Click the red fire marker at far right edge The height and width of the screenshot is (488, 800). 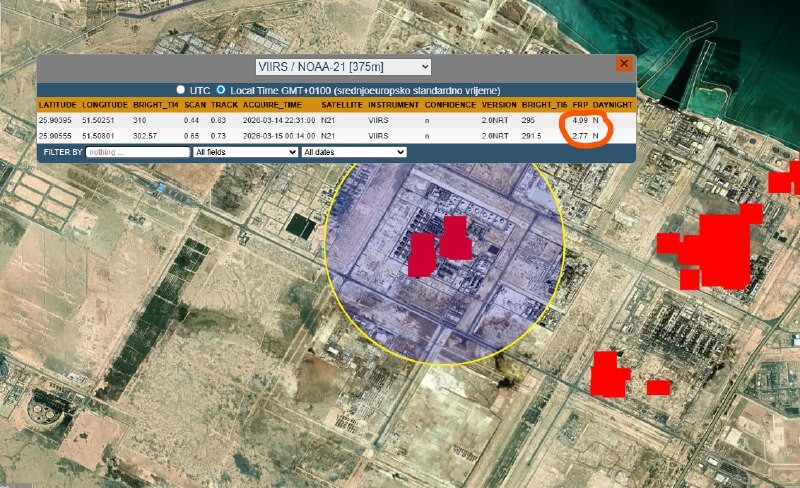(784, 178)
